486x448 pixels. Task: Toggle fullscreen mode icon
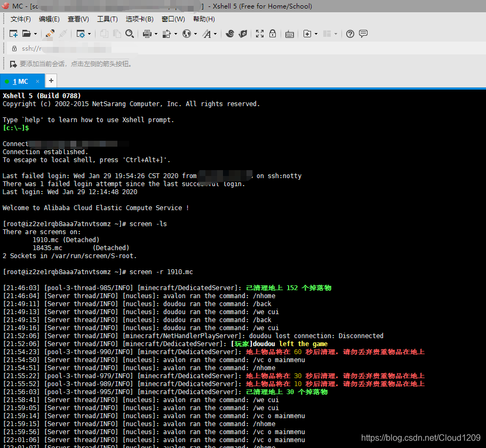[x=260, y=34]
